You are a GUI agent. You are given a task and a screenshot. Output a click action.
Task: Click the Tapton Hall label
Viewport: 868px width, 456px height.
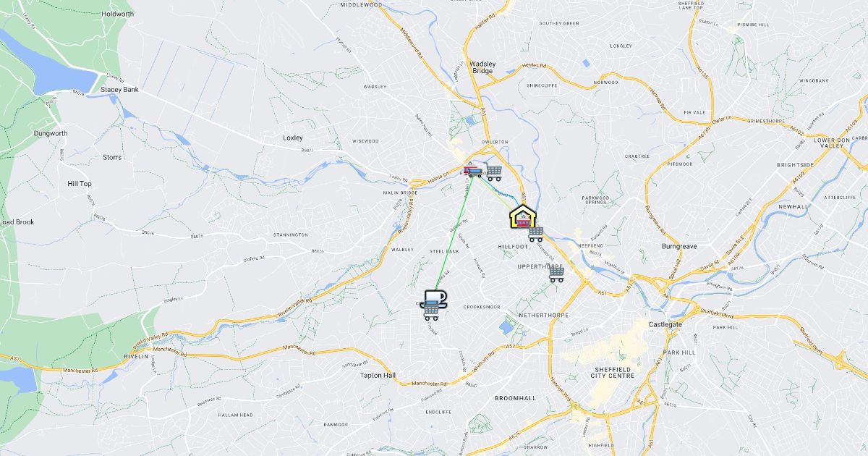(378, 376)
